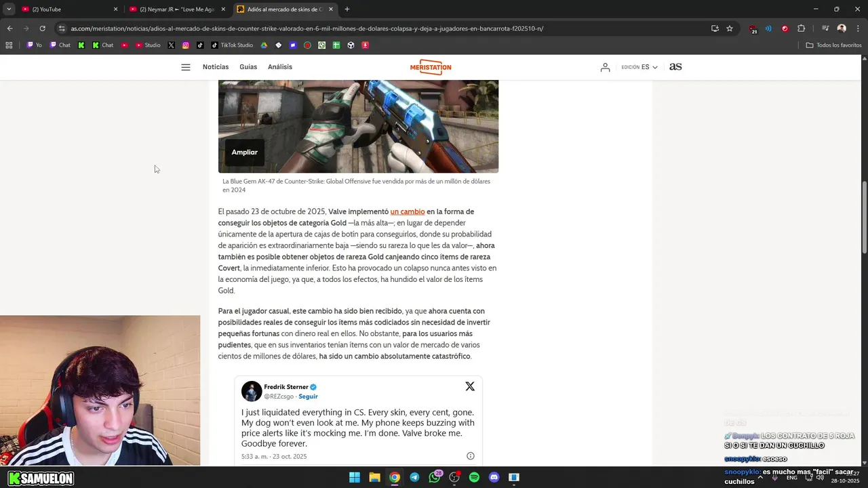
Task: Expand the Edición ES selector
Action: pos(639,67)
